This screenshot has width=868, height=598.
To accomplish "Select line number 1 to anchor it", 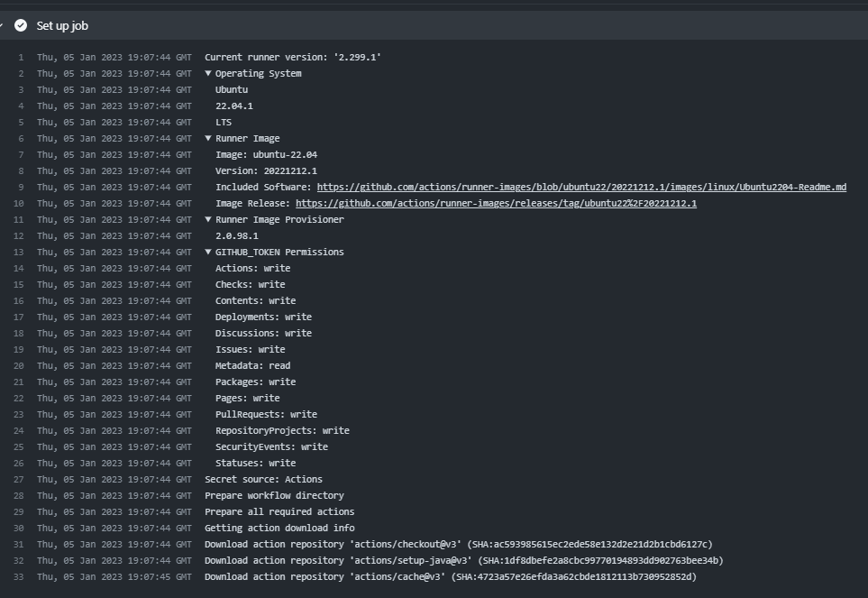I will pyautogui.click(x=20, y=57).
